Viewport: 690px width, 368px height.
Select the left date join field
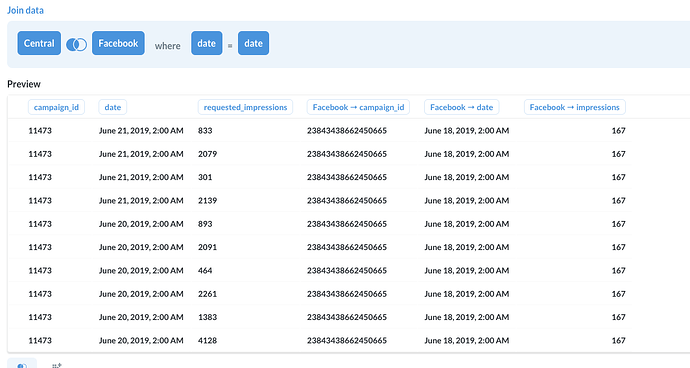tap(206, 43)
